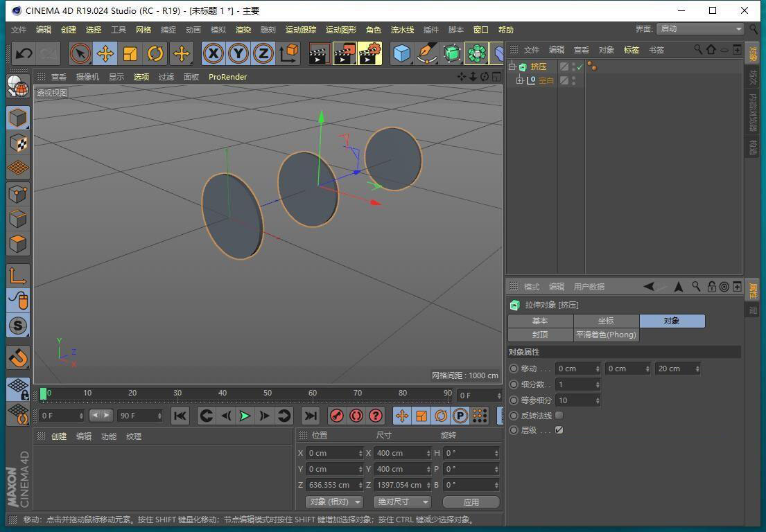Toggle visibility dots of 空白 object

coord(573,80)
